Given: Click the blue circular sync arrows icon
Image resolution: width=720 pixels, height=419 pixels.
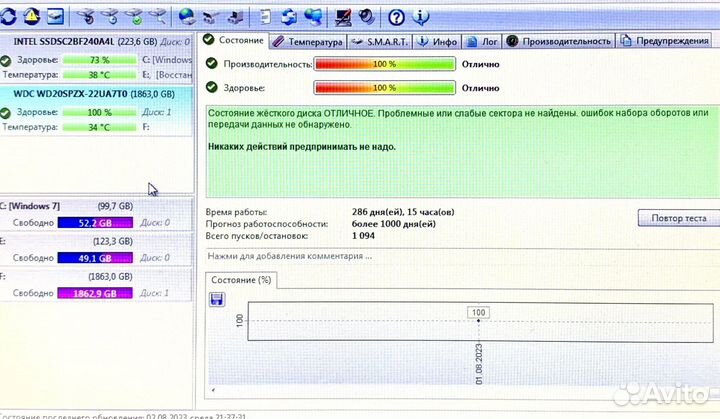Looking at the screenshot, I should (289, 17).
